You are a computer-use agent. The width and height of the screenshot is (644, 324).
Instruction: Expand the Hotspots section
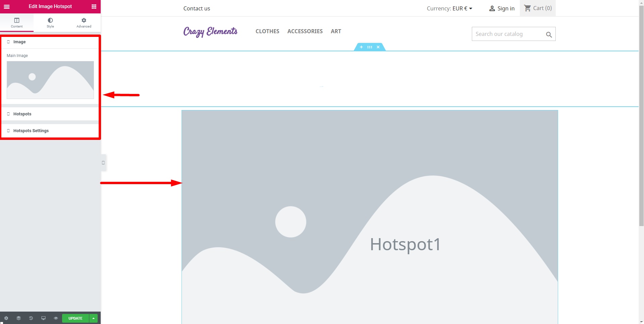[x=50, y=114]
